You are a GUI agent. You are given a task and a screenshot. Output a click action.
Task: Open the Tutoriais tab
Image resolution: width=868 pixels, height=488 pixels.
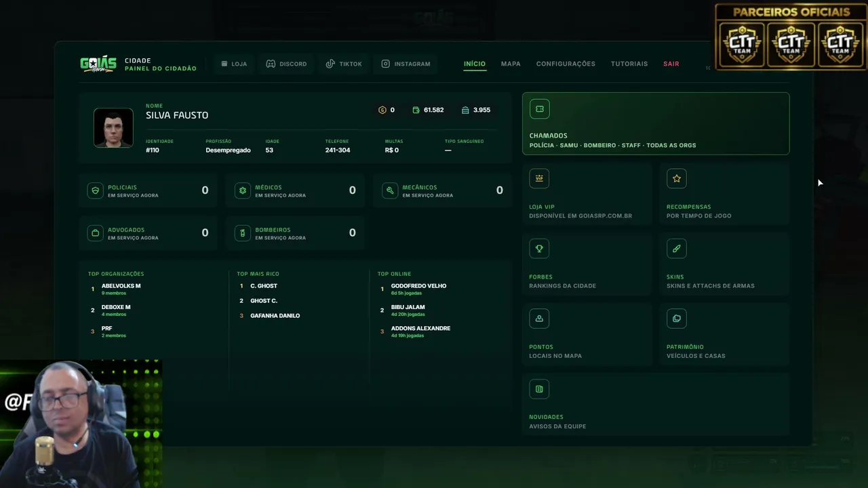pyautogui.click(x=629, y=64)
